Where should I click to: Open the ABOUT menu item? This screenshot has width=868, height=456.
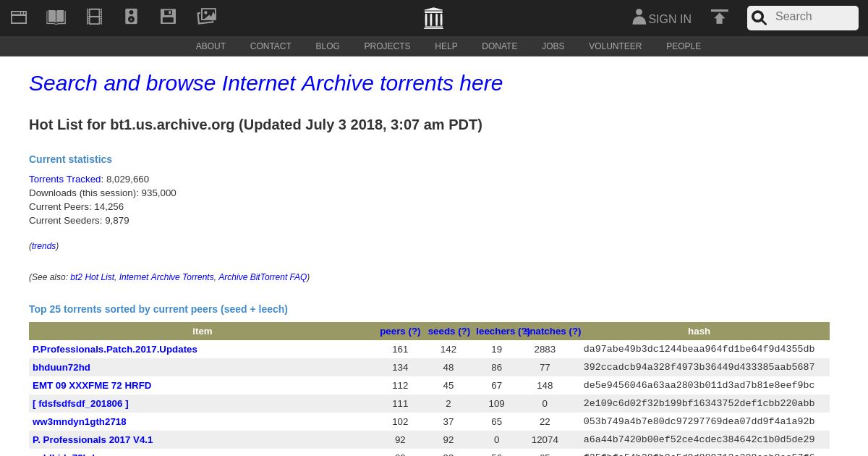click(x=210, y=46)
